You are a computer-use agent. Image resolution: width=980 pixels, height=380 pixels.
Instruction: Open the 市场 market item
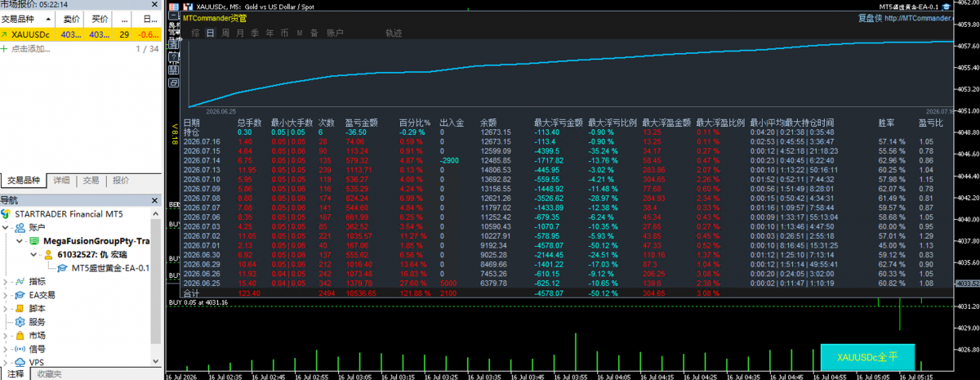pos(37,335)
